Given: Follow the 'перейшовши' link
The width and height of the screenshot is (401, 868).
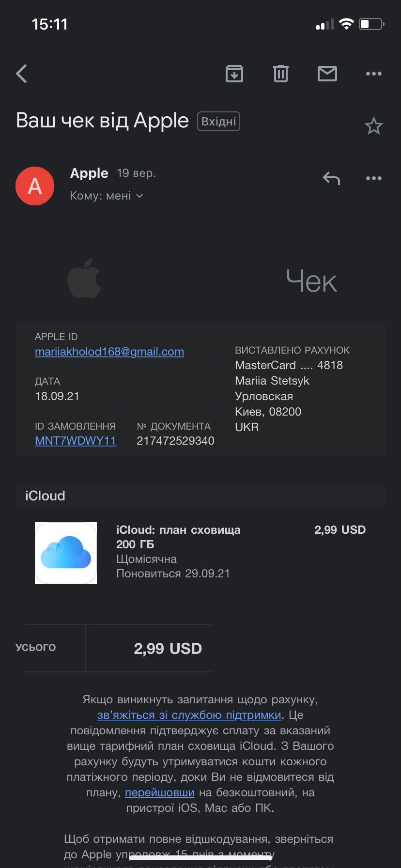Looking at the screenshot, I should coord(160,792).
